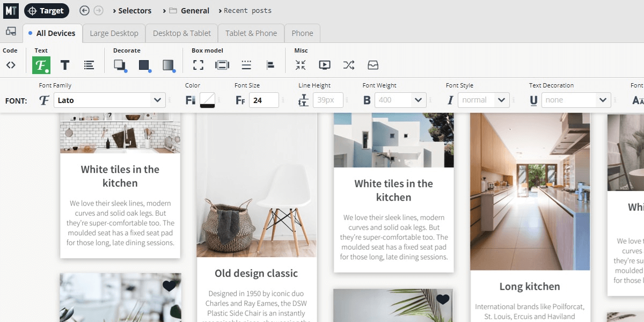The height and width of the screenshot is (322, 644).
Task: Click the Animation icon under Misc
Action: [x=325, y=65]
